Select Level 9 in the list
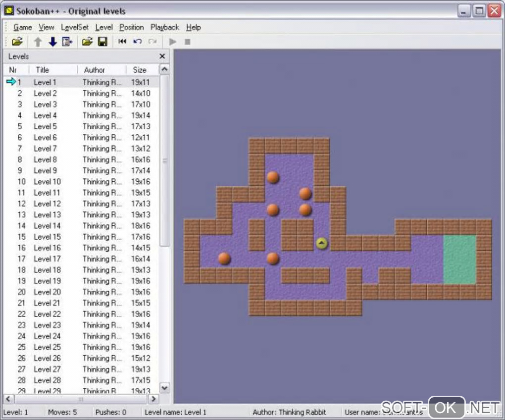This screenshot has height=420, width=505. click(82, 170)
